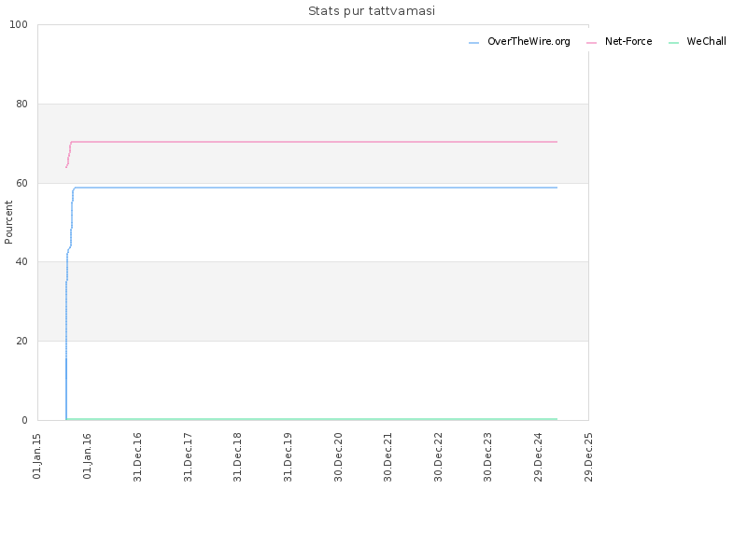747x560 pixels.
Task: Toggle the WeChall legend label
Action: tap(707, 41)
